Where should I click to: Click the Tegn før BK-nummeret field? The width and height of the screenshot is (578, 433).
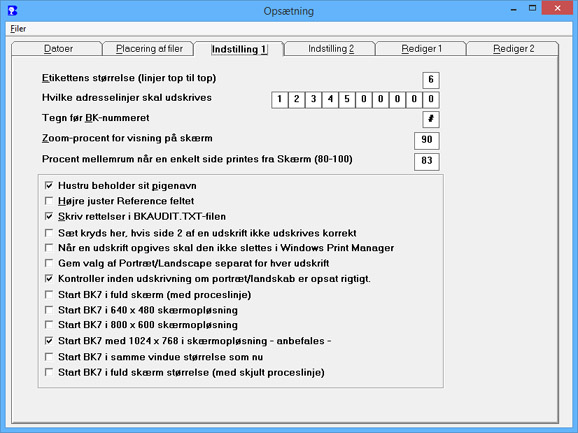[x=431, y=119]
